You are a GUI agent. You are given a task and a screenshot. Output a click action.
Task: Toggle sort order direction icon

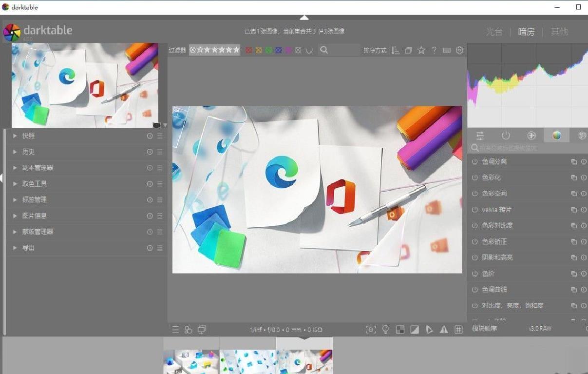click(x=396, y=50)
